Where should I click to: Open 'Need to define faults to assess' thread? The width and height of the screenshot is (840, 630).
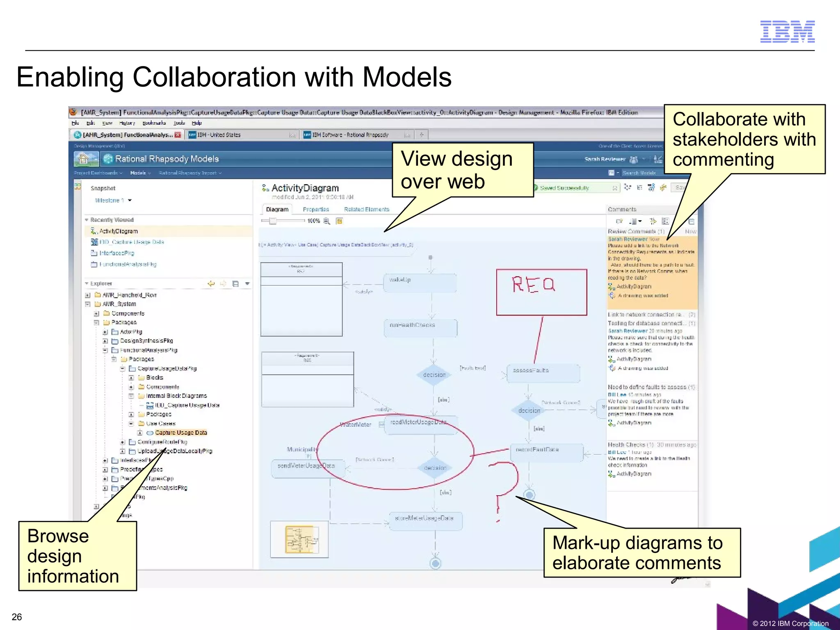point(651,387)
